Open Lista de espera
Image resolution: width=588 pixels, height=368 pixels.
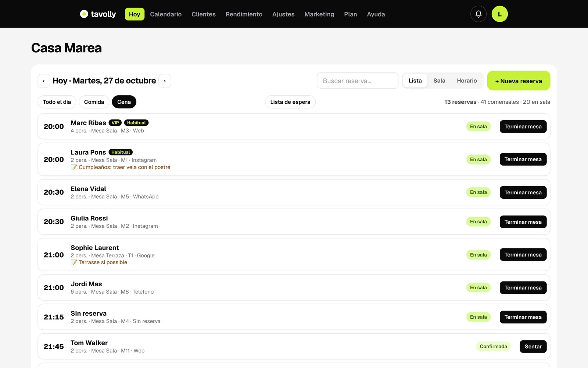click(x=290, y=102)
